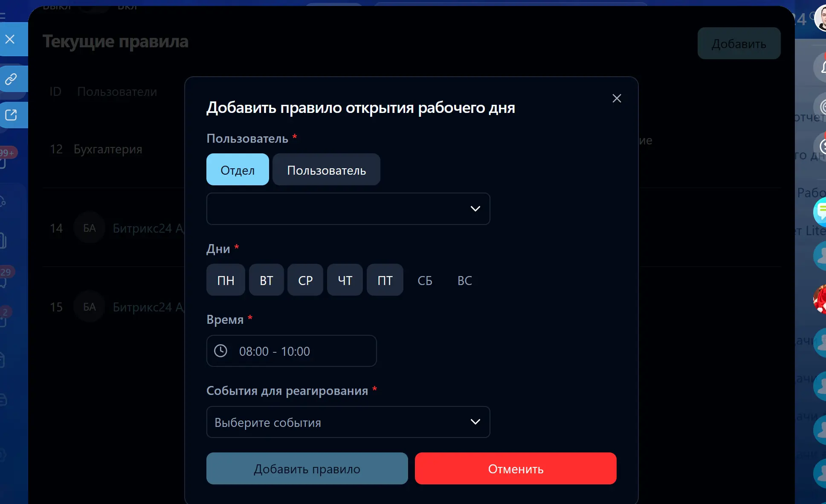826x504 pixels.
Task: Click the open in new window icon
Action: (11, 115)
